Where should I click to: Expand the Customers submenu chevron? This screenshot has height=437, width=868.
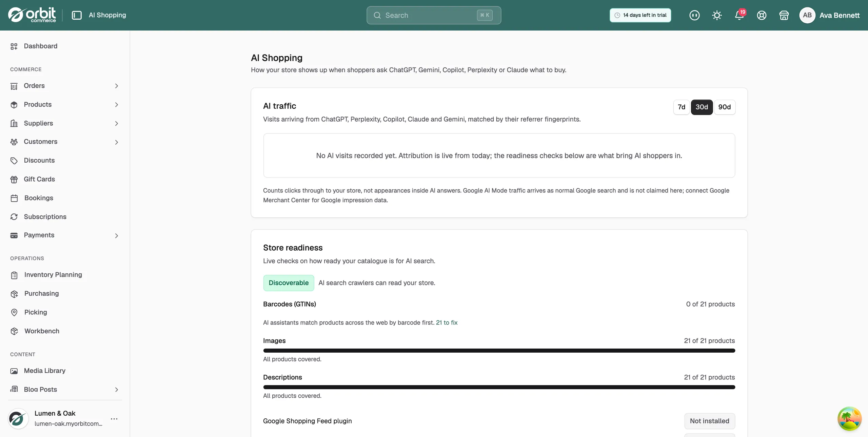pos(116,142)
